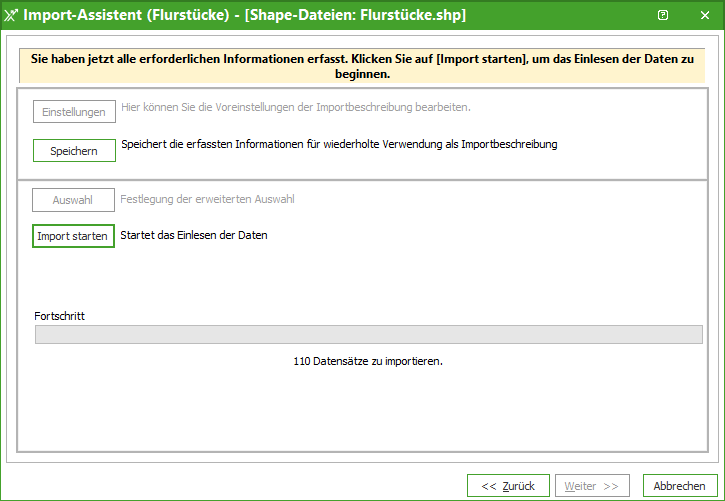Click the Import-Assistent app icon in title bar
This screenshot has width=725, height=501.
coord(12,16)
